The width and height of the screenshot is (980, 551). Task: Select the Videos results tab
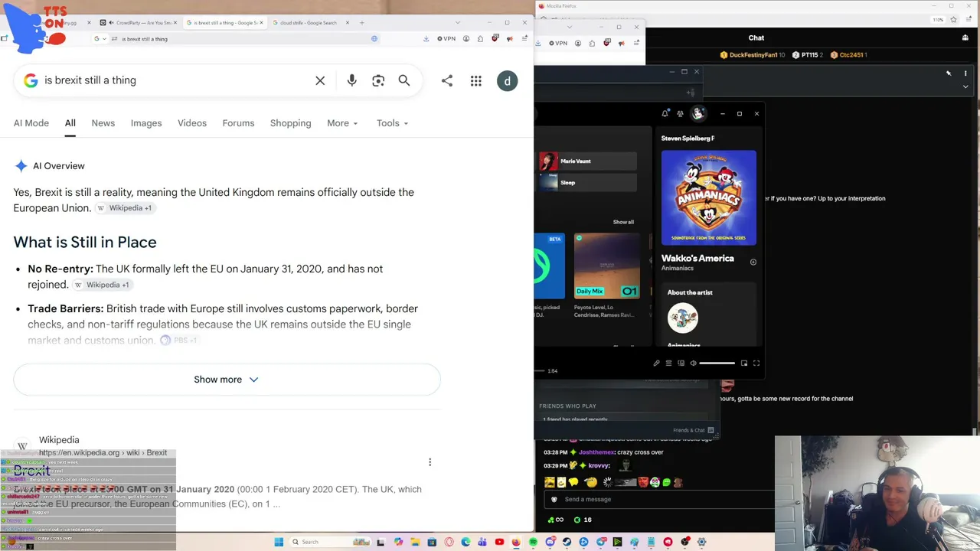pyautogui.click(x=192, y=123)
